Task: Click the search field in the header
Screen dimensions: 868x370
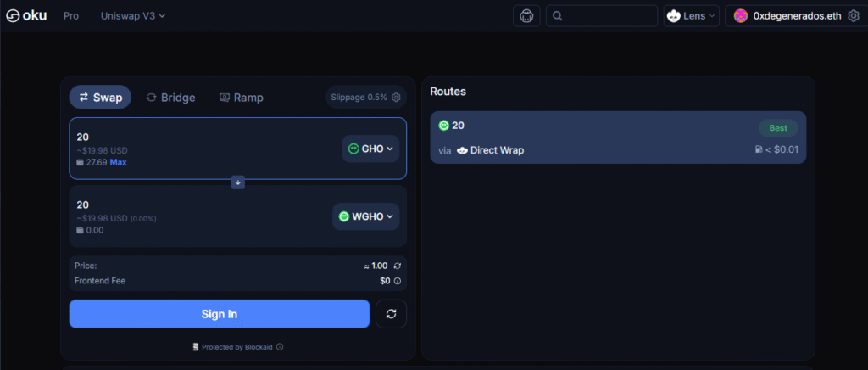Action: click(x=602, y=15)
